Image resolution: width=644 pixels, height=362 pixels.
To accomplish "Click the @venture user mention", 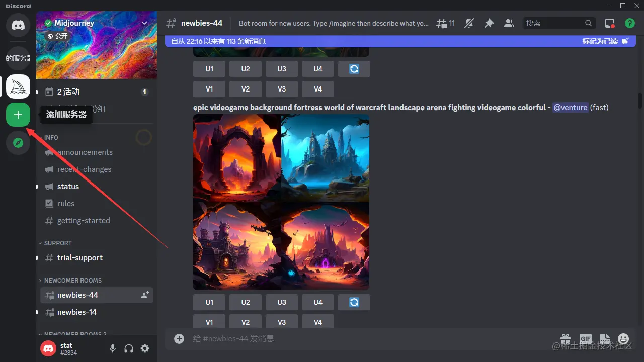I will [x=570, y=107].
